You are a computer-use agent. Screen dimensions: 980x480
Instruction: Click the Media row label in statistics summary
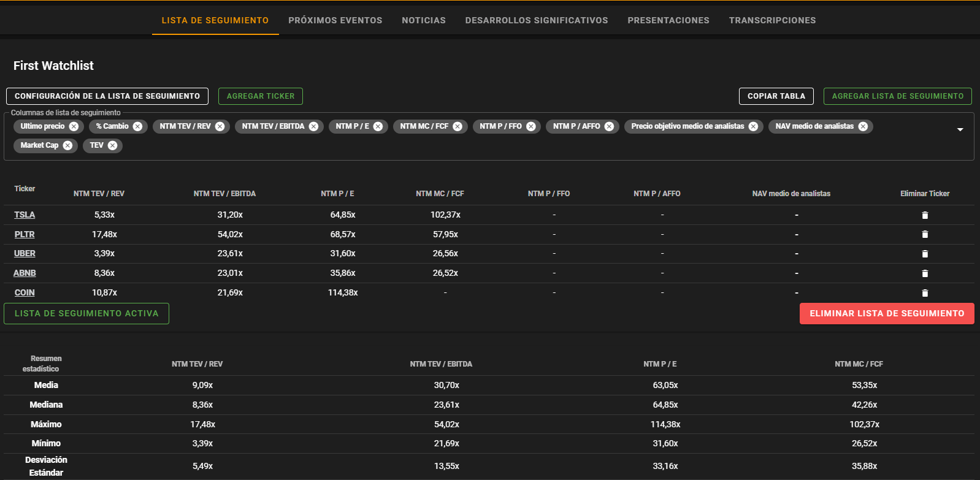46,385
